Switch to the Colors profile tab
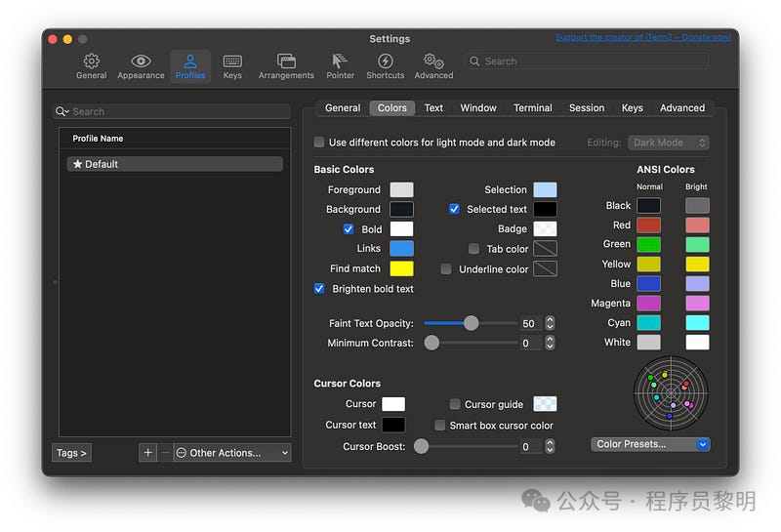This screenshot has width=781, height=532. pyautogui.click(x=392, y=108)
